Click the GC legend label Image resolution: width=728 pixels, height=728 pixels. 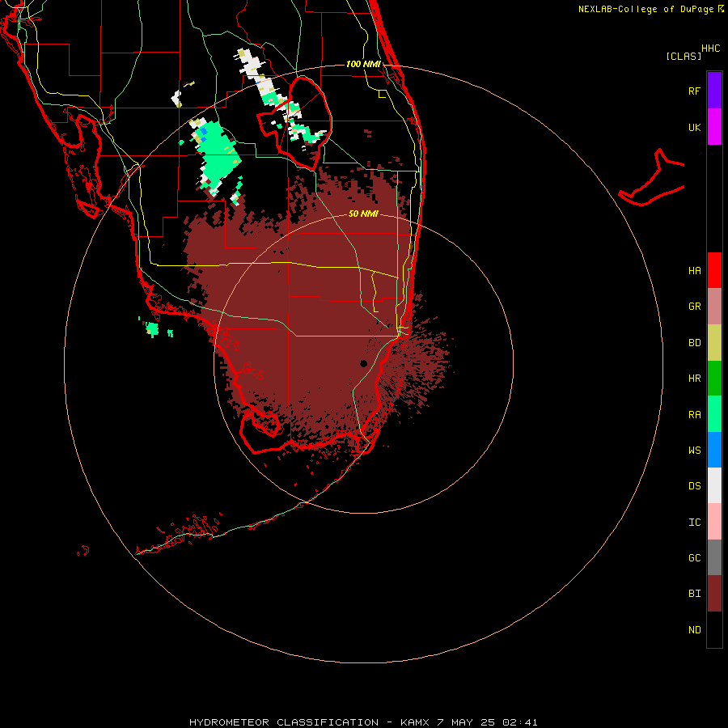[x=694, y=558]
